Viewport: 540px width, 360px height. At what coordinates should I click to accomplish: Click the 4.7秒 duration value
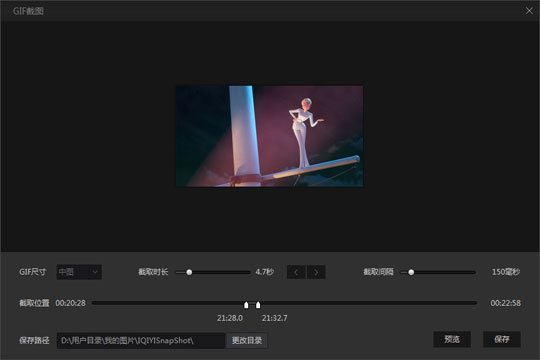tap(264, 272)
